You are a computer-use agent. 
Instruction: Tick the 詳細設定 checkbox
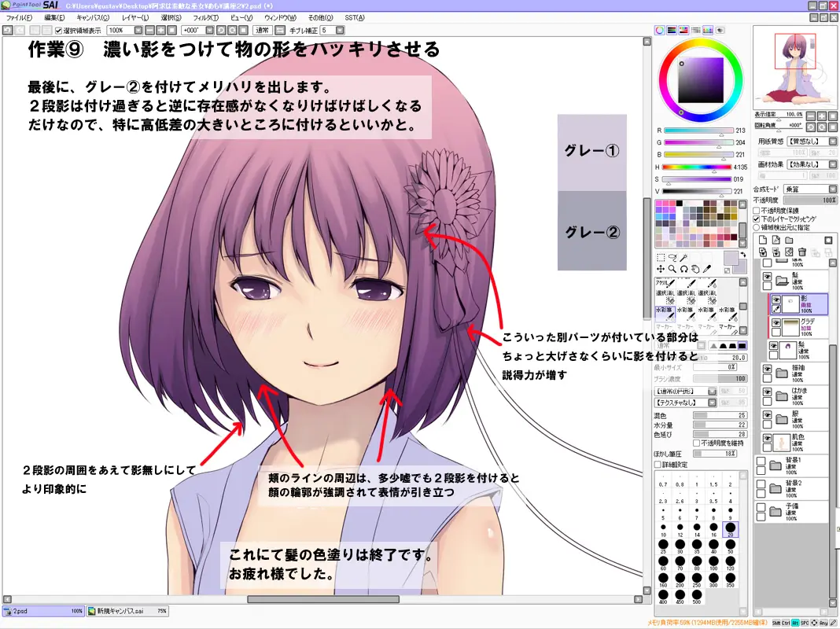click(x=658, y=465)
